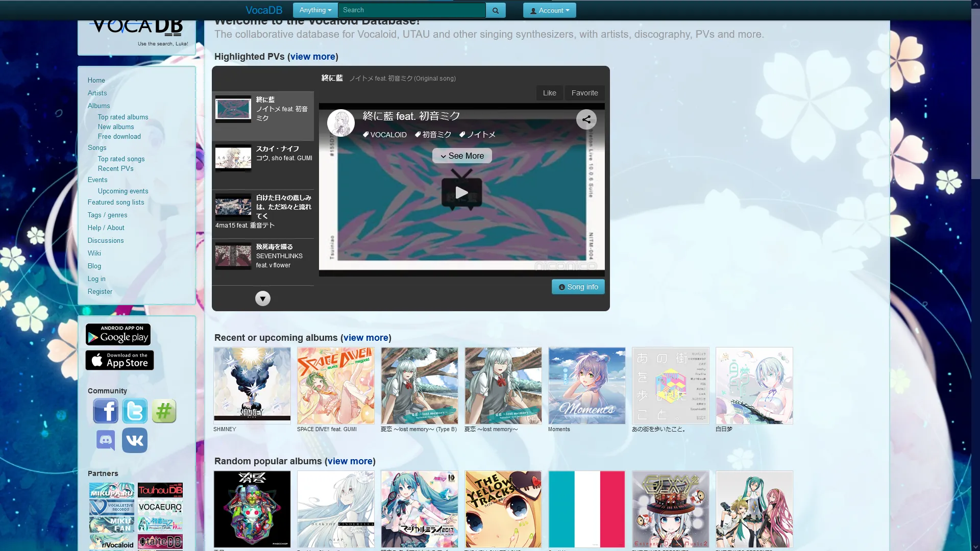This screenshot has width=980, height=551.
Task: Like the highlighted song
Action: click(549, 93)
